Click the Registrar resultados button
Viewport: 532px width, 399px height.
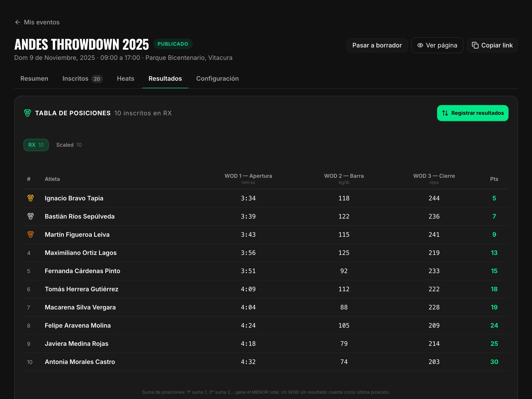(x=473, y=113)
